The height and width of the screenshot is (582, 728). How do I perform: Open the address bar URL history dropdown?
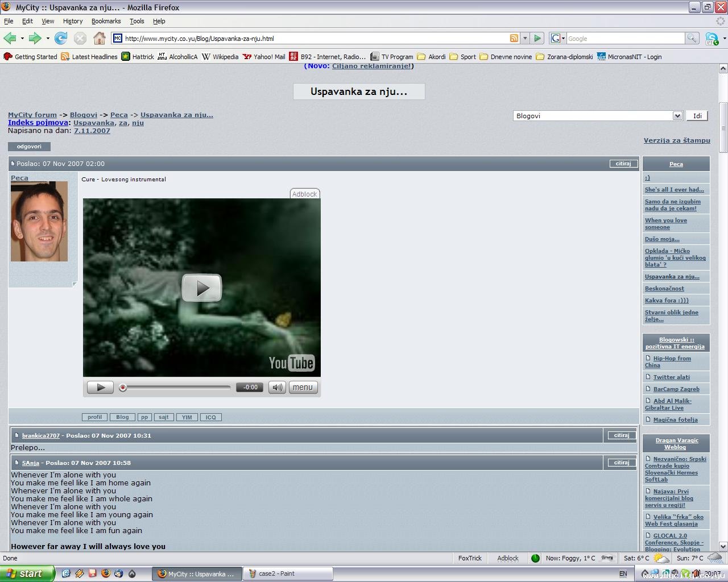point(525,38)
